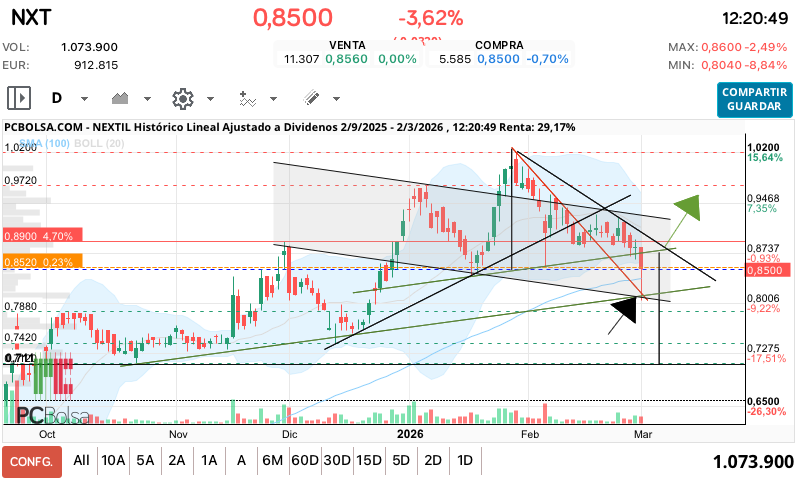
Task: Click the MAX value 0,8600
Action: [721, 47]
